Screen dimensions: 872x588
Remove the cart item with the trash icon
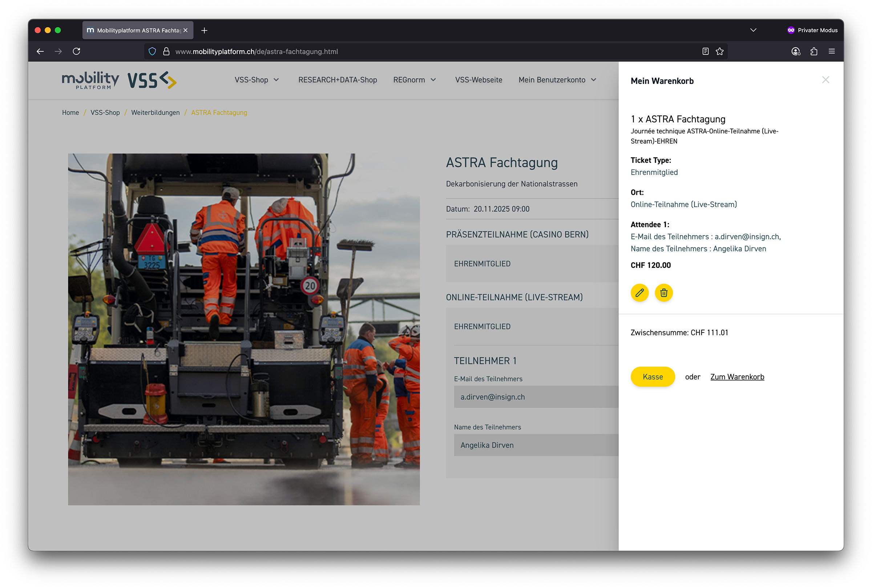tap(663, 293)
